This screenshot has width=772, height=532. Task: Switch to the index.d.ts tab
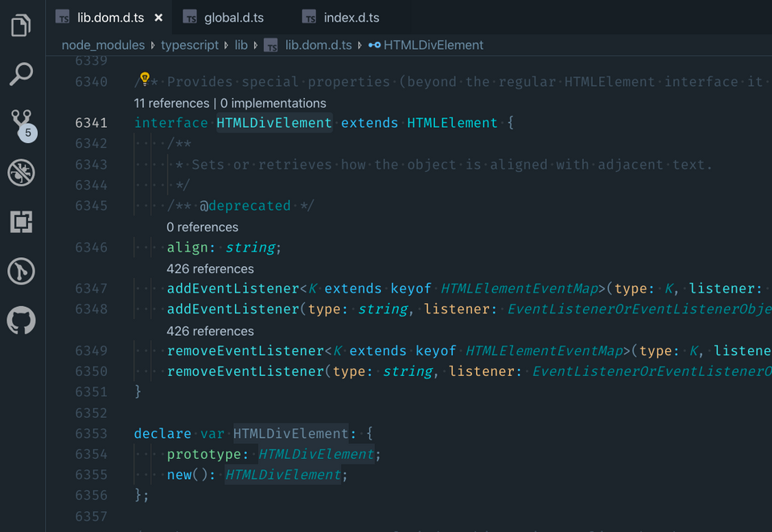click(x=351, y=18)
